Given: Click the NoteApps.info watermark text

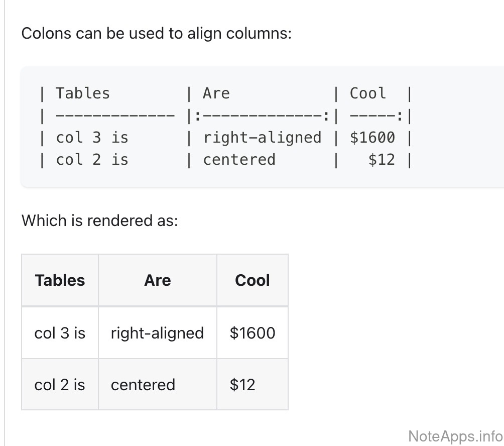Looking at the screenshot, I should 455,435.
